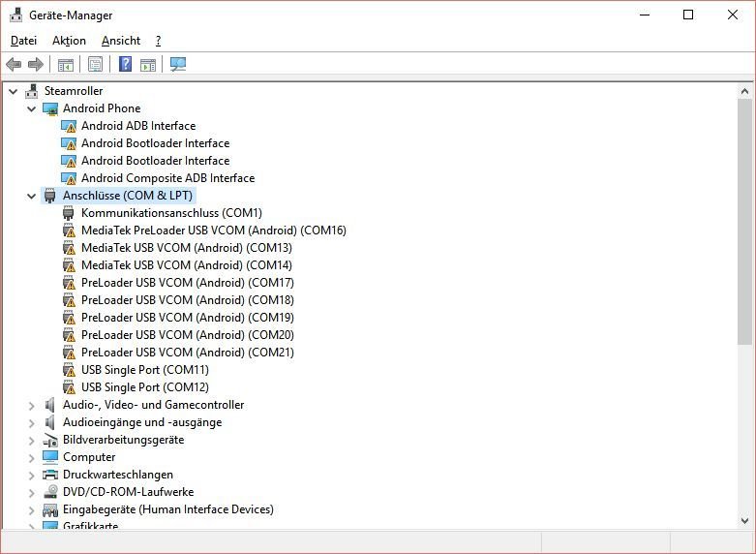Expand Eingabegeräte (Human Interface Devices)
The width and height of the screenshot is (756, 554).
[31, 509]
